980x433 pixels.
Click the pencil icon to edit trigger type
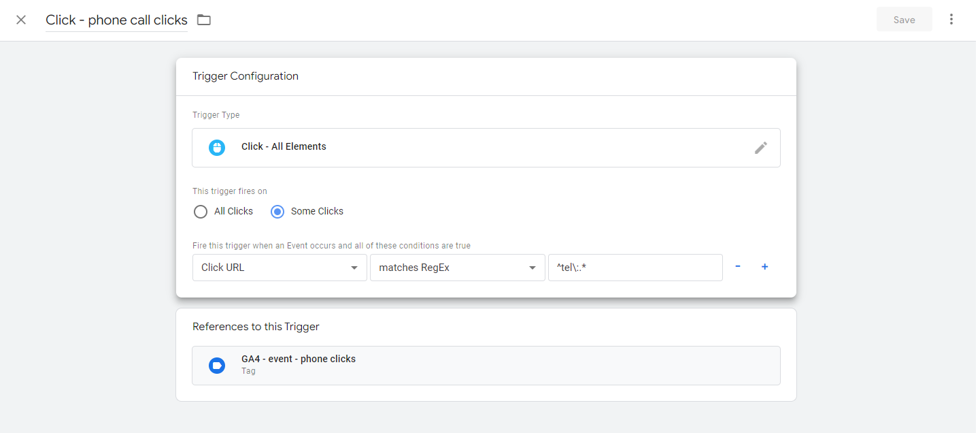click(760, 148)
